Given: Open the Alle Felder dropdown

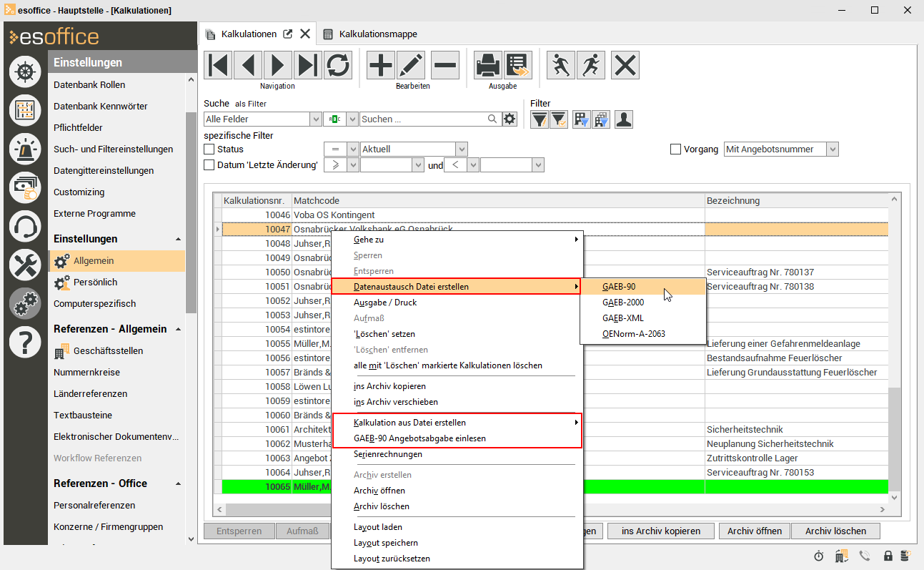Looking at the screenshot, I should click(x=316, y=119).
